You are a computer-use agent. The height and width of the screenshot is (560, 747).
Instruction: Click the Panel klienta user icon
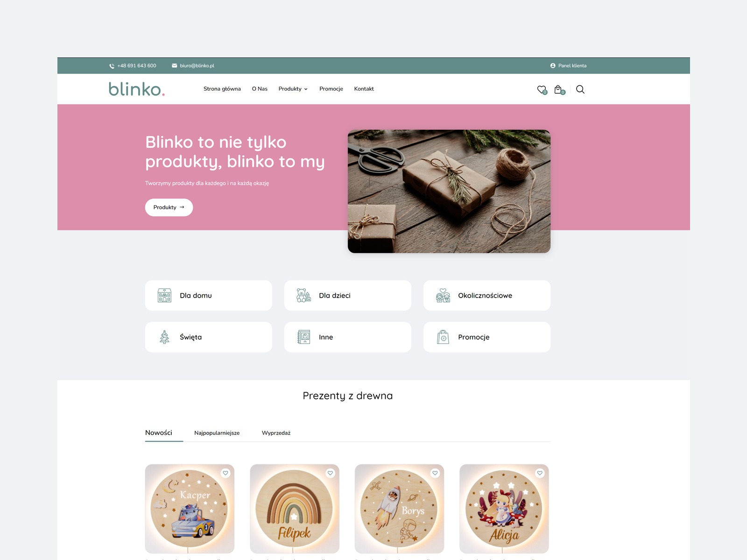[553, 66]
